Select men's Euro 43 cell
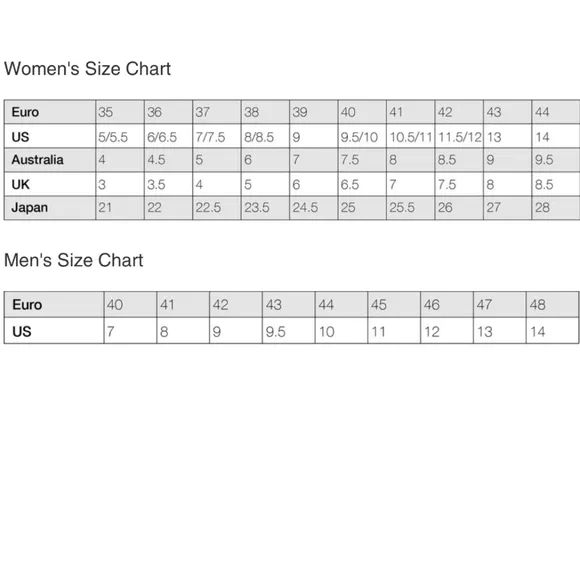Screen dimensions: 580x580 coord(289,305)
